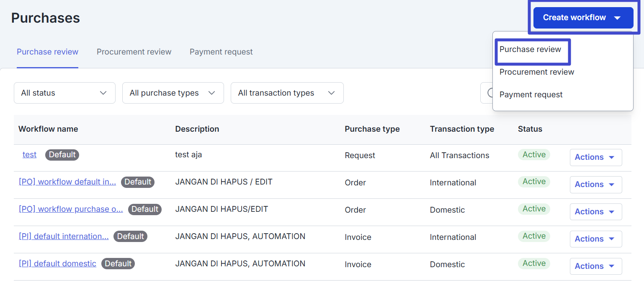Expand the All status filter dropdown
Image resolution: width=644 pixels, height=281 pixels.
[x=64, y=93]
